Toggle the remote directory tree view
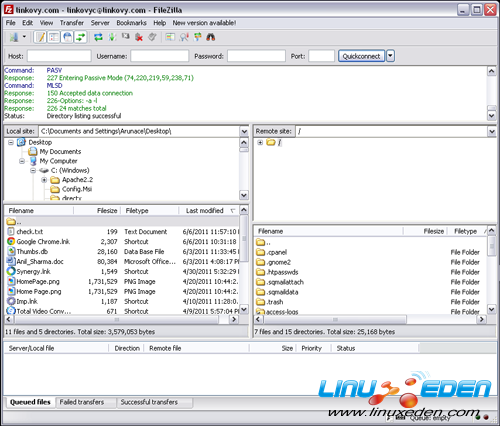Image resolution: width=500 pixels, height=426 pixels. (x=67, y=37)
